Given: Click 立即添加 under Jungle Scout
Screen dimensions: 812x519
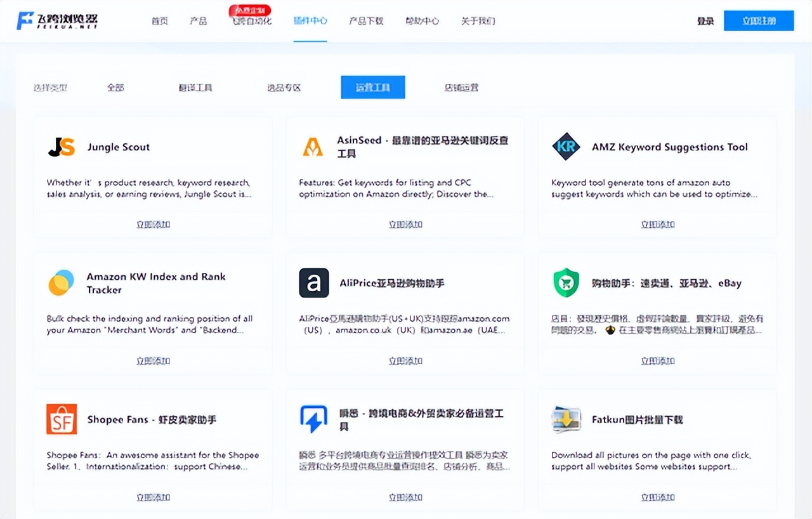Looking at the screenshot, I should (x=152, y=224).
